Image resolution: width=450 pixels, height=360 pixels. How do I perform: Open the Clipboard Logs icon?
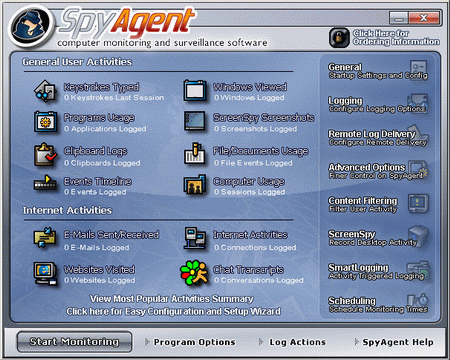pyautogui.click(x=45, y=154)
